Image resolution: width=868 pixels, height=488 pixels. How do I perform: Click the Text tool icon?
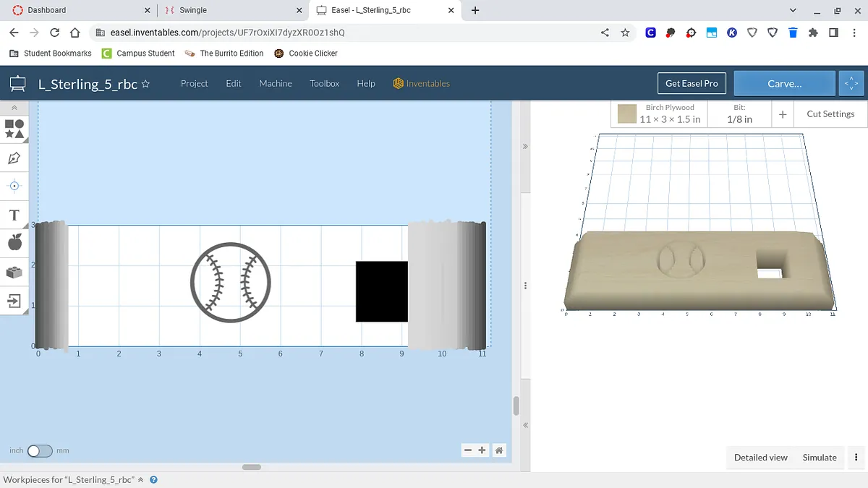pos(14,215)
